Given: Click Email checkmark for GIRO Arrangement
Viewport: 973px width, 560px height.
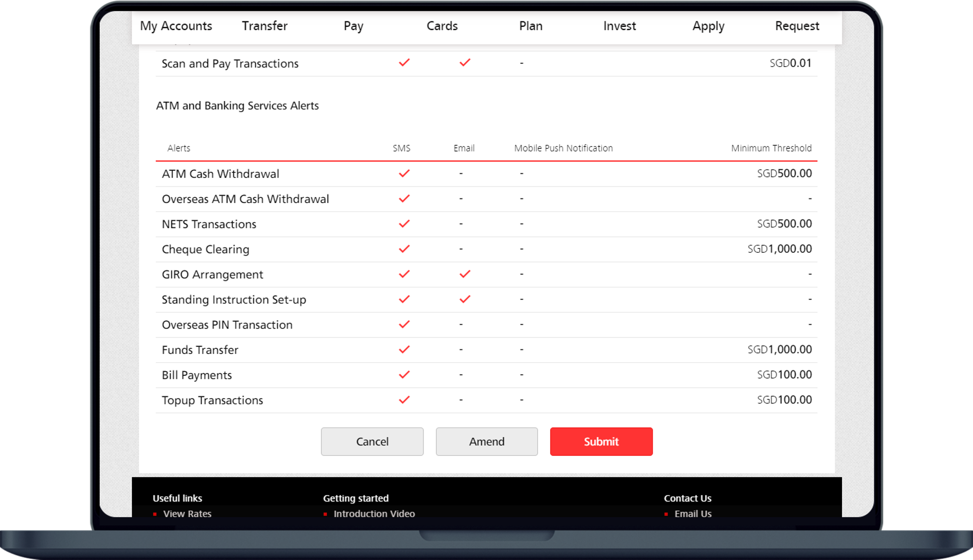Looking at the screenshot, I should tap(465, 274).
